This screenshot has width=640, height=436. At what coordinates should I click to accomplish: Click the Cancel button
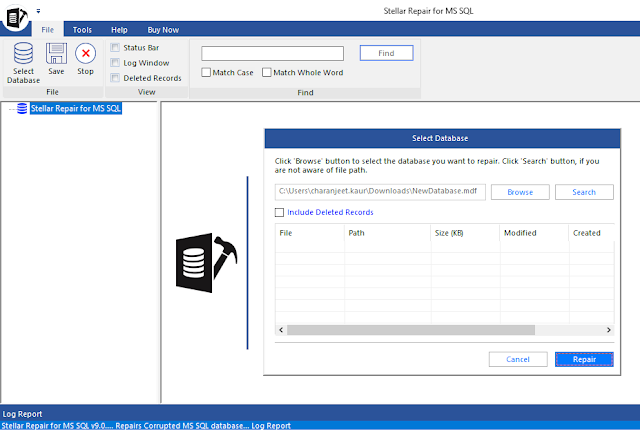tap(518, 359)
